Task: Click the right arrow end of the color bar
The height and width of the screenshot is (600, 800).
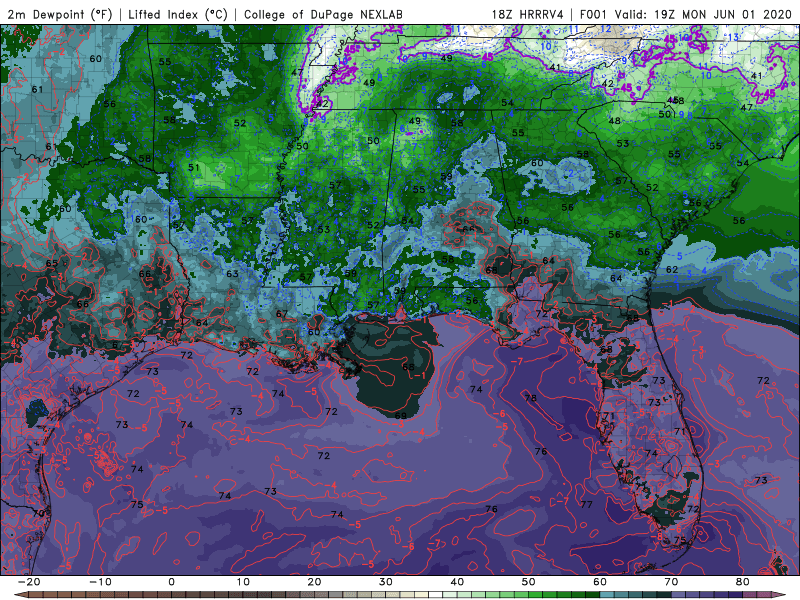Action: [780, 595]
